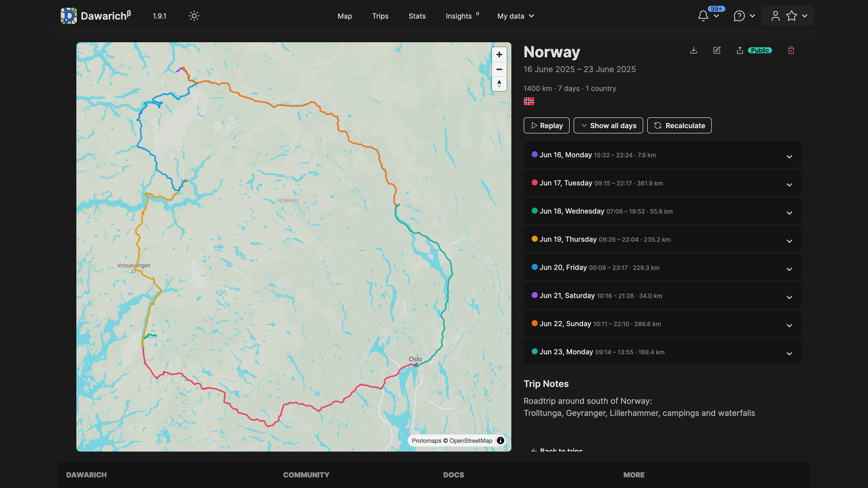Open the user account profile icon
Screen dimensions: 868x488
tap(775, 16)
